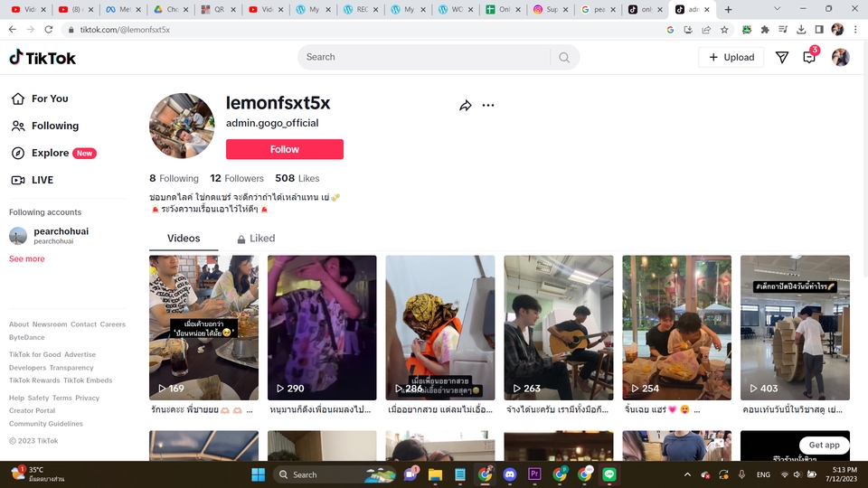Open the browser downloads icon
Screen dimensions: 868x488
(801, 30)
